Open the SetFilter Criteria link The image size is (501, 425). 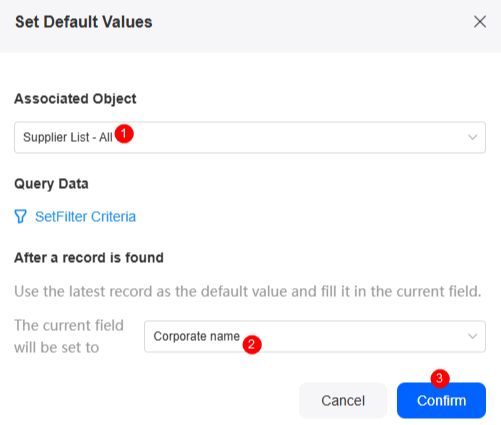(85, 217)
